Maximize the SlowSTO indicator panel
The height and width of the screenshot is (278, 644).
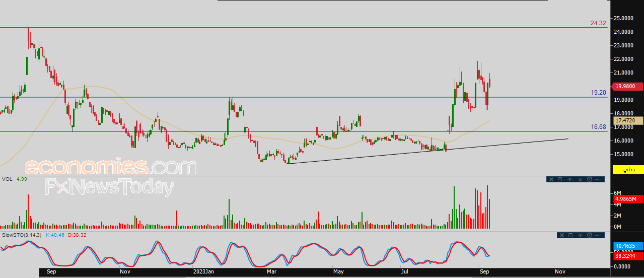(x=570, y=235)
